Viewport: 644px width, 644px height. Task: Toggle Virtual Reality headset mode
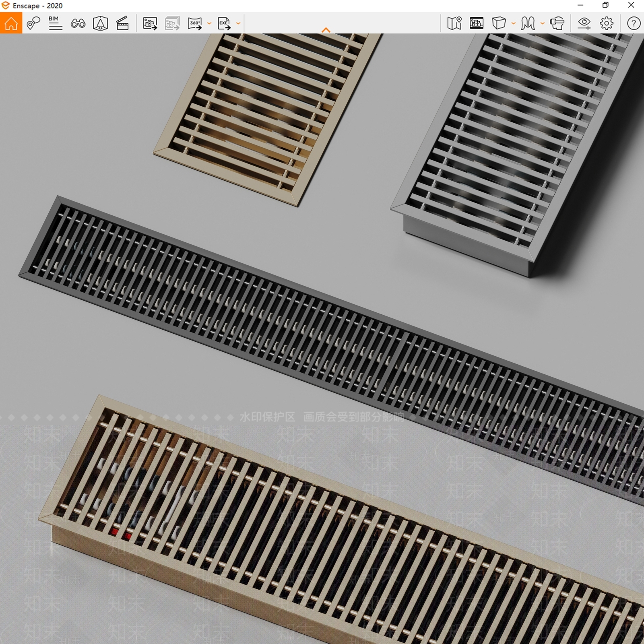[x=557, y=23]
